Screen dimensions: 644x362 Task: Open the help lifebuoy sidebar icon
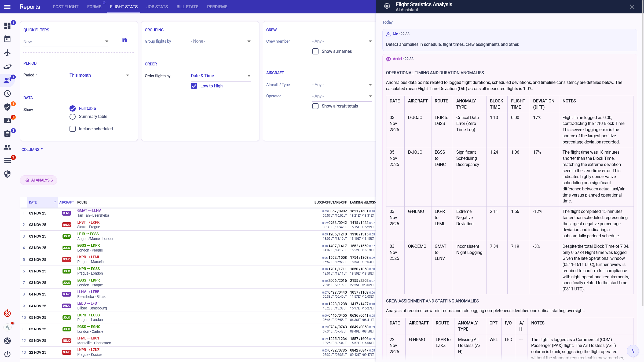pos(7,341)
